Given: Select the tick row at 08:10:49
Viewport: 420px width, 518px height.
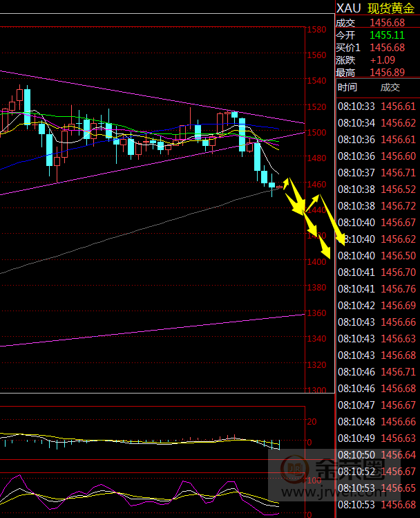Looking at the screenshot, I should tap(376, 438).
